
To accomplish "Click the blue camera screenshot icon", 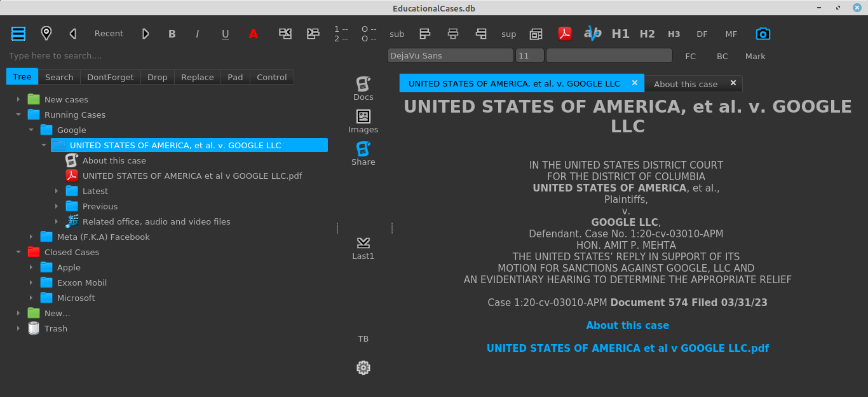I will 763,34.
